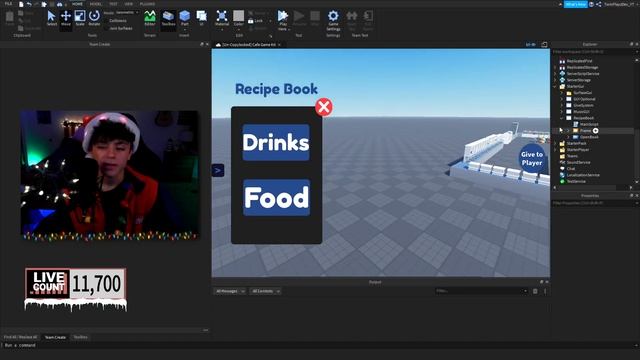
Task: Click the Drinks button in viewport
Action: click(x=276, y=142)
